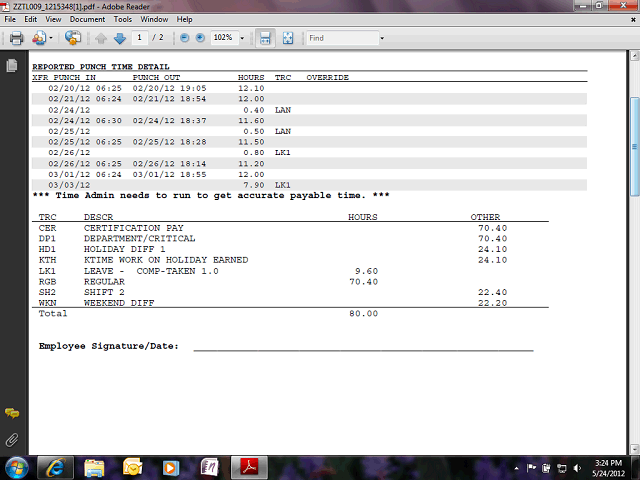Click the Action Center flag tray icon
The height and width of the screenshot is (480, 640).
531,468
